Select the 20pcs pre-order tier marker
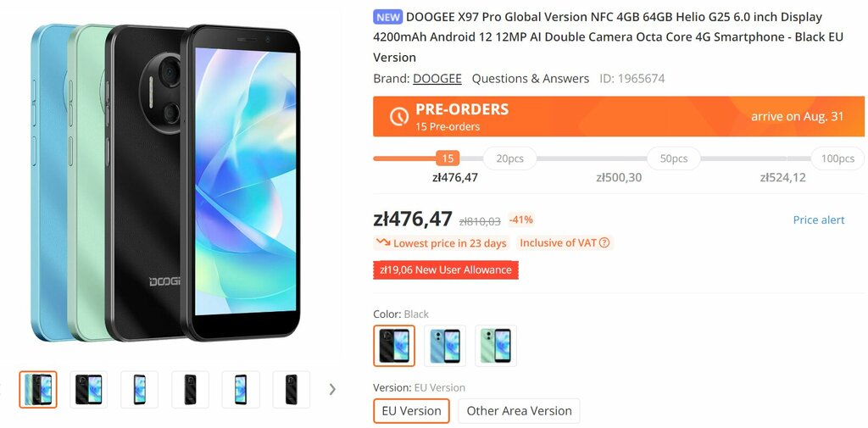This screenshot has width=868, height=428. [509, 158]
